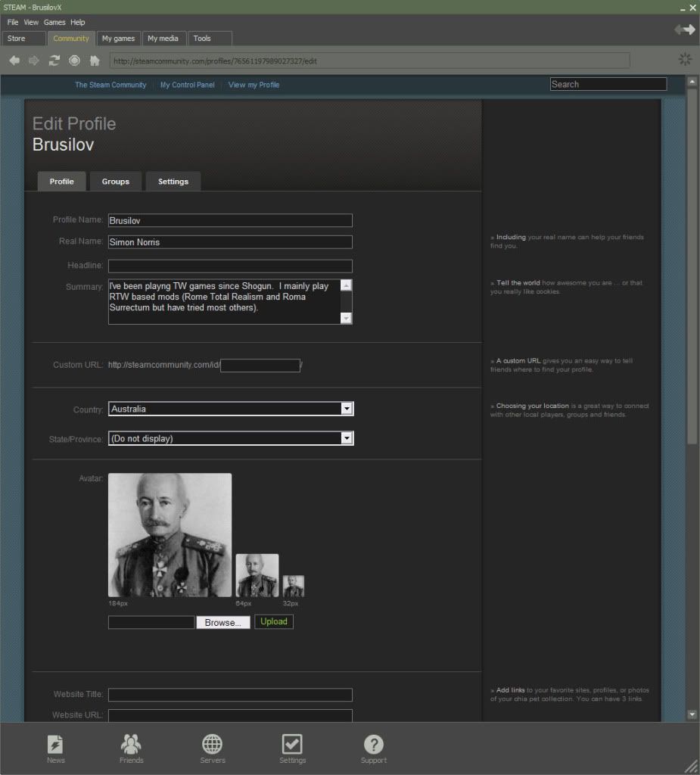Open The Steam Community link
Screen dimensions: 700x775
[110, 85]
